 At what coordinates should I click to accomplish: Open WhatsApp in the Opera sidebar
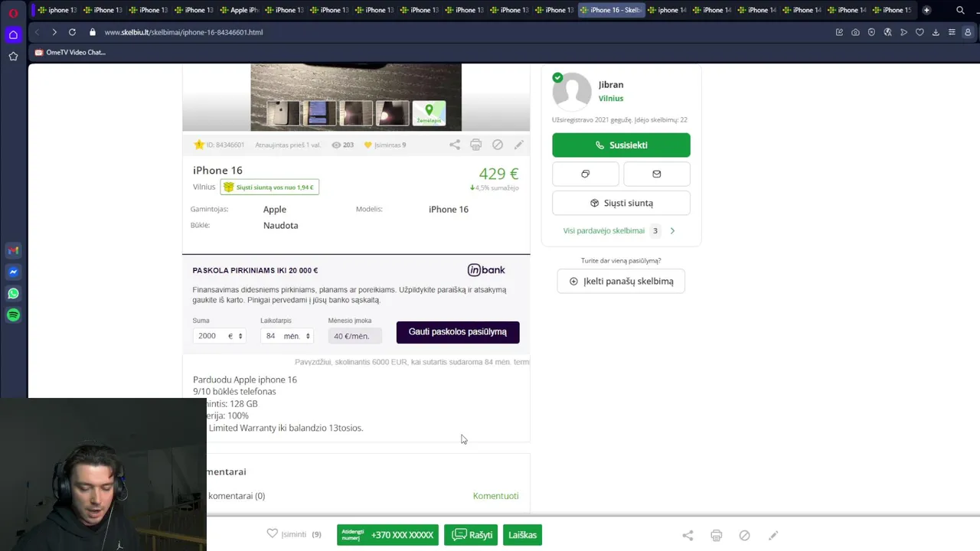13,293
